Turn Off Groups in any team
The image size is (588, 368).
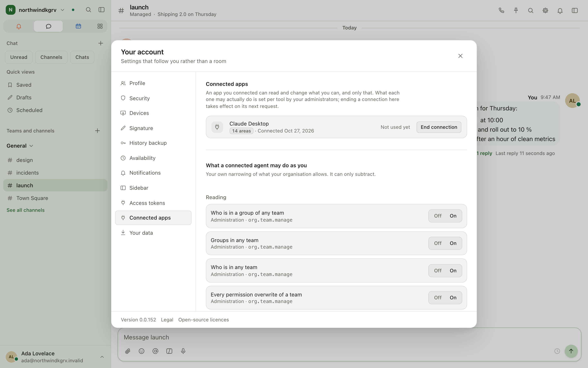(x=438, y=243)
